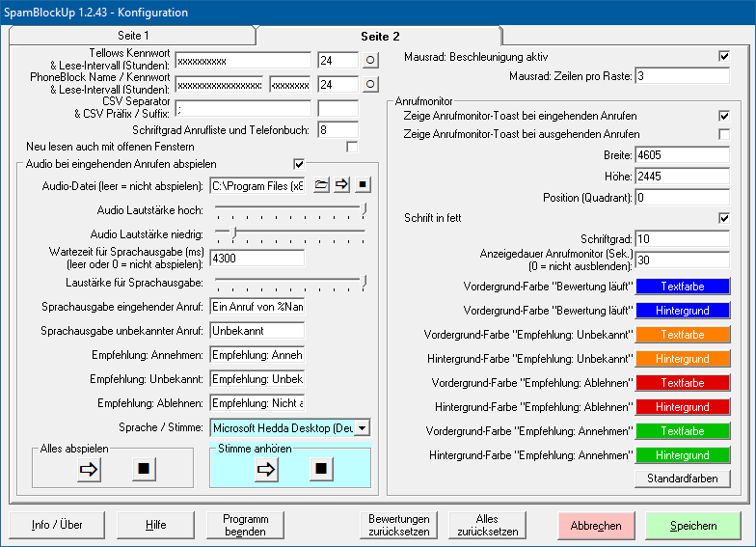Click the Breite field showing 4605
The image size is (756, 547).
click(x=683, y=154)
